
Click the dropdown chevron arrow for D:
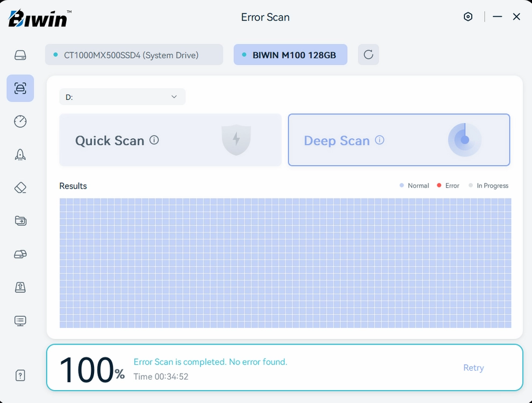pos(174,97)
